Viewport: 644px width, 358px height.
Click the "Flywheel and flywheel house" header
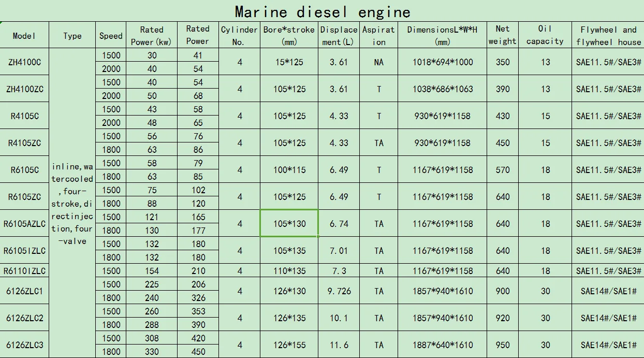[x=608, y=36]
